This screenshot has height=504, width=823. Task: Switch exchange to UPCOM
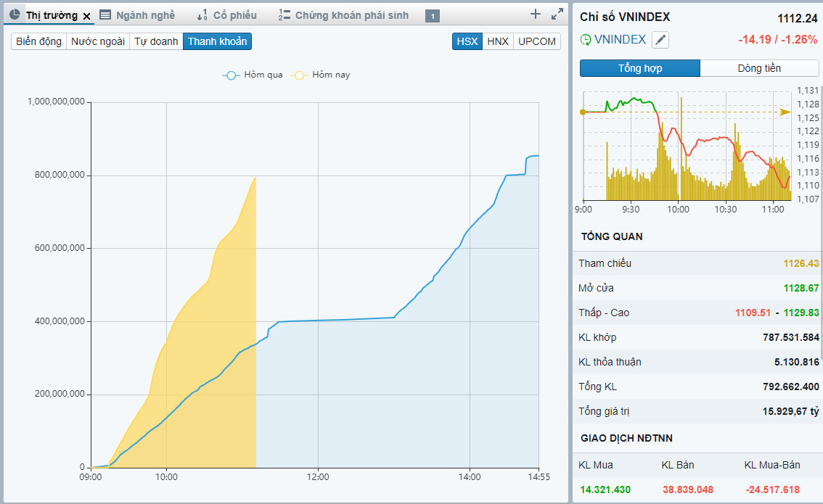click(x=537, y=41)
